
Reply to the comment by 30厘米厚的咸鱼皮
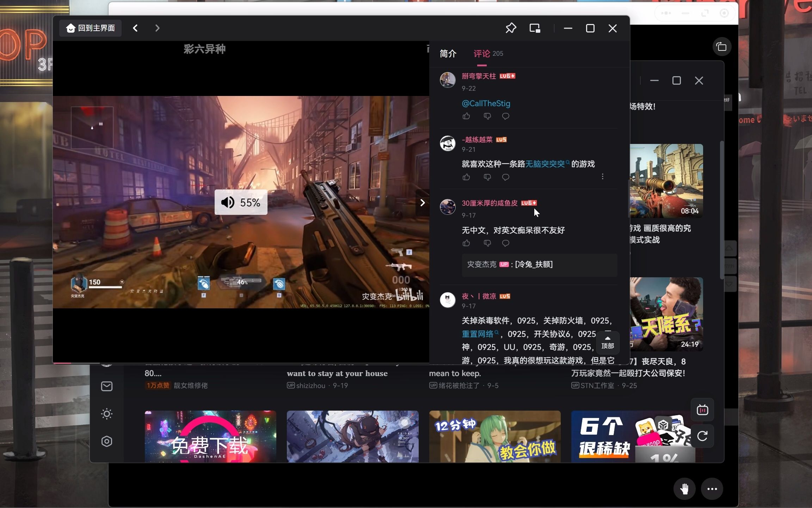(506, 243)
